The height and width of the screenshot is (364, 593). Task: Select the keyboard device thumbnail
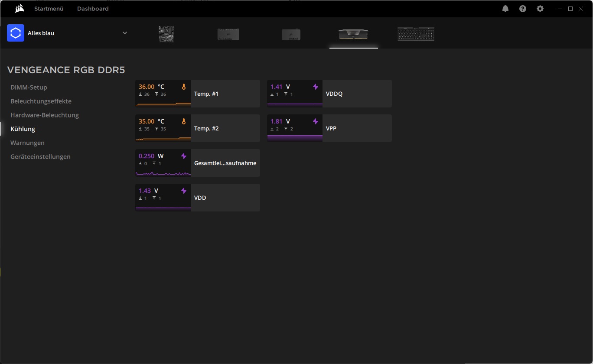click(x=416, y=34)
